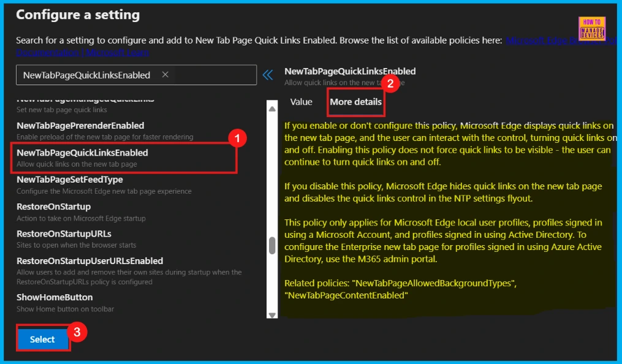Open the More details tab

[356, 102]
